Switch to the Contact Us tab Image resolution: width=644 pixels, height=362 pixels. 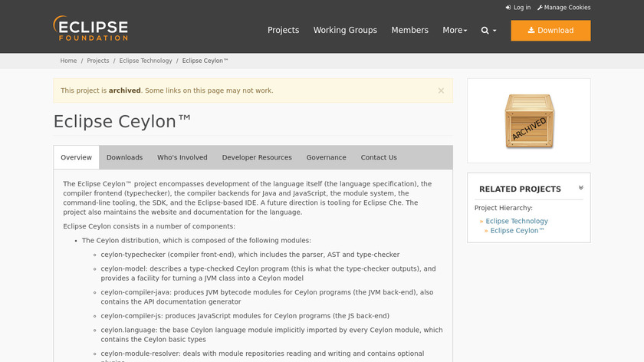click(379, 157)
